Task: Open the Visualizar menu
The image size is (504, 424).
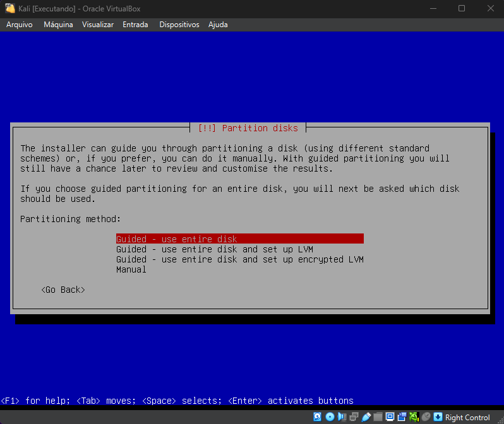Action: (x=97, y=25)
